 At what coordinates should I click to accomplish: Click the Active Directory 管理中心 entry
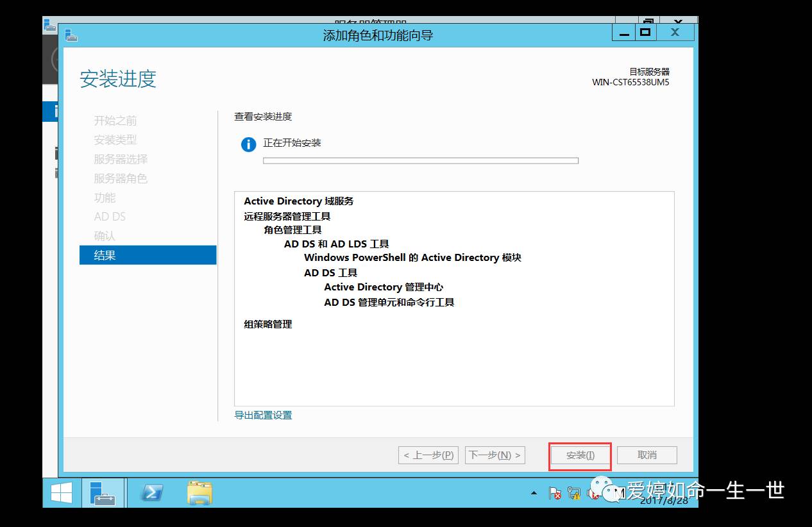[x=384, y=287]
